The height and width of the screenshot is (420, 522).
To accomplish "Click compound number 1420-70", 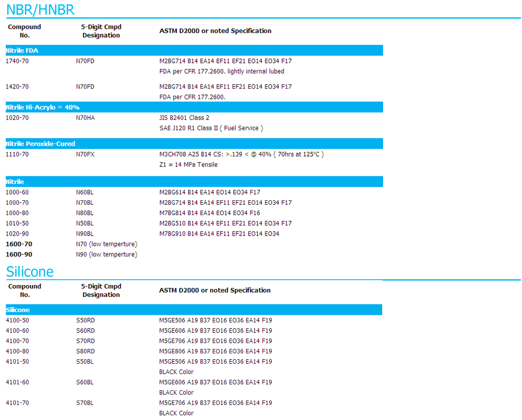I will pyautogui.click(x=17, y=87).
